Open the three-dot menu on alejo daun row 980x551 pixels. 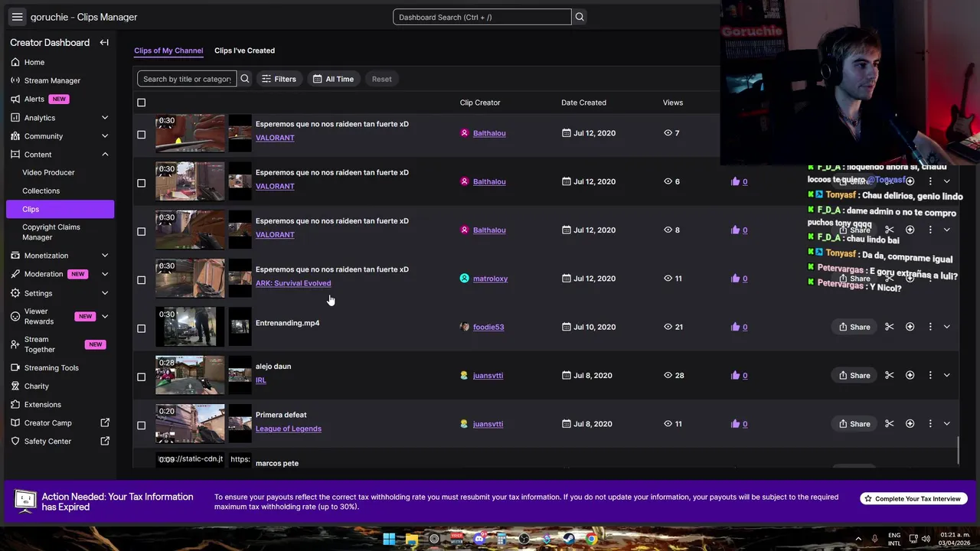tap(930, 375)
